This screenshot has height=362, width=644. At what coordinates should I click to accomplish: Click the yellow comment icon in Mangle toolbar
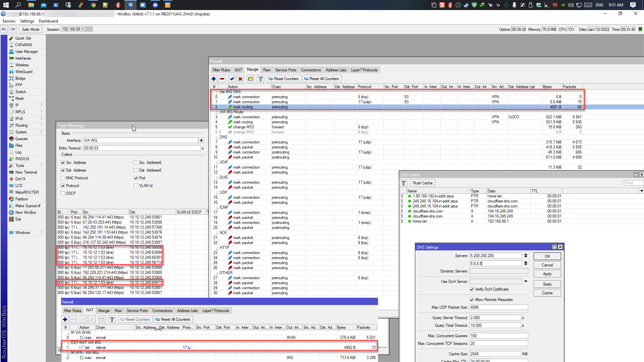pyautogui.click(x=250, y=79)
